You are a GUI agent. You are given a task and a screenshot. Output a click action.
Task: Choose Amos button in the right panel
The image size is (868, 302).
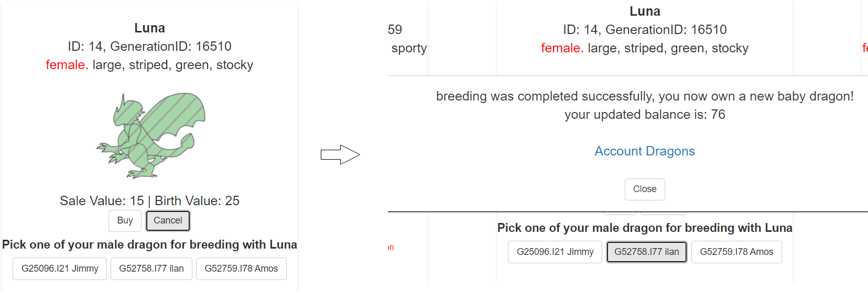(736, 252)
